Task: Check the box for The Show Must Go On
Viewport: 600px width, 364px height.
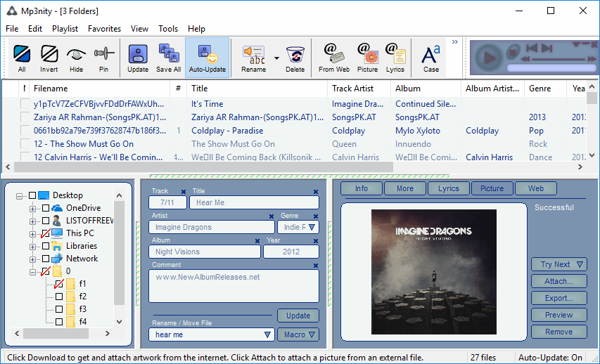Action: tap(25, 144)
